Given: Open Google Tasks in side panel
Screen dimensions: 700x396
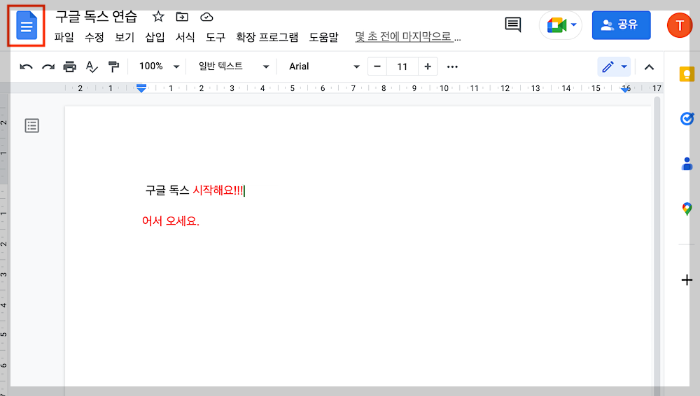Looking at the screenshot, I should [687, 118].
